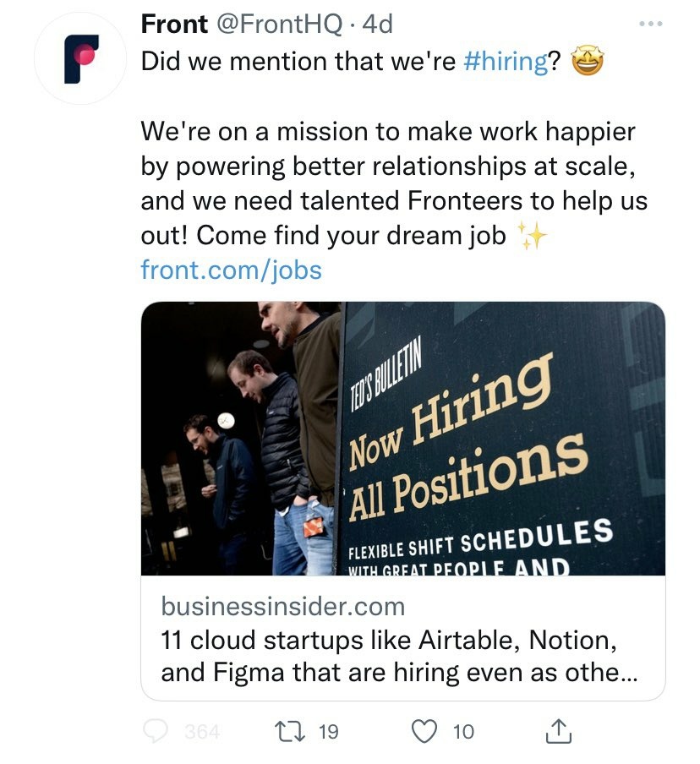Viewport: 700px width, 764px height.
Task: Tap the retweet arrows icon
Action: 287,731
